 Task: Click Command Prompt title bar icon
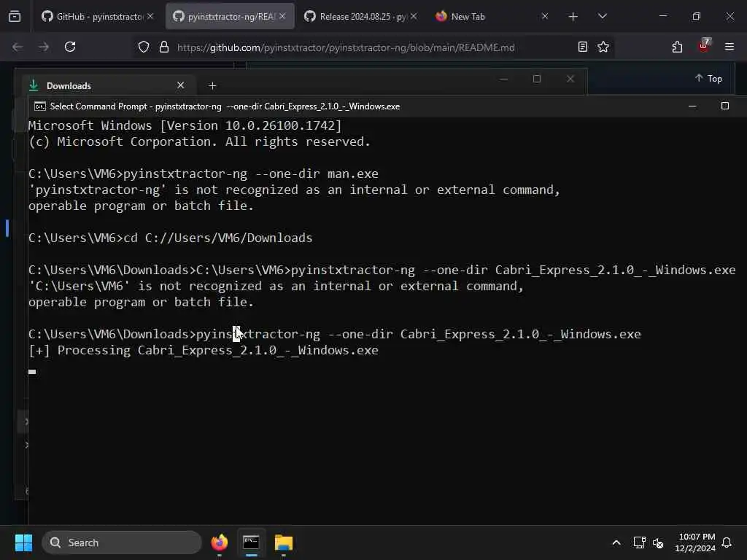point(40,106)
